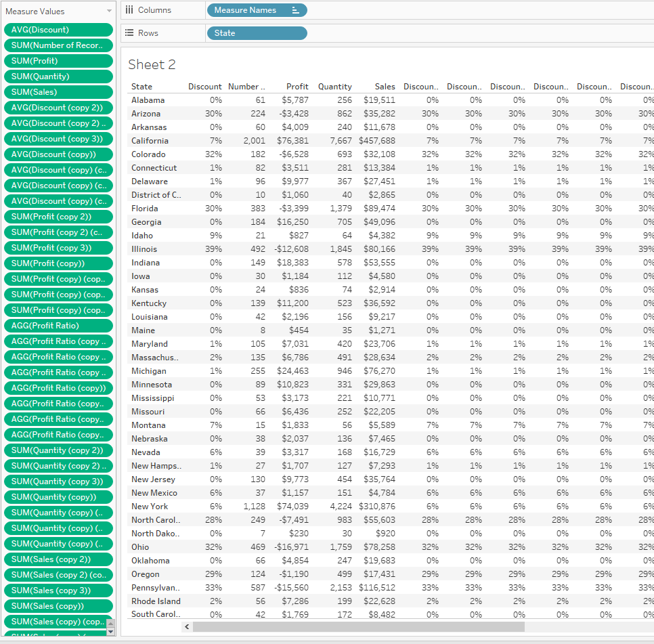Click the sort icon on Measure Names pill
The height and width of the screenshot is (644, 654).
(x=295, y=10)
